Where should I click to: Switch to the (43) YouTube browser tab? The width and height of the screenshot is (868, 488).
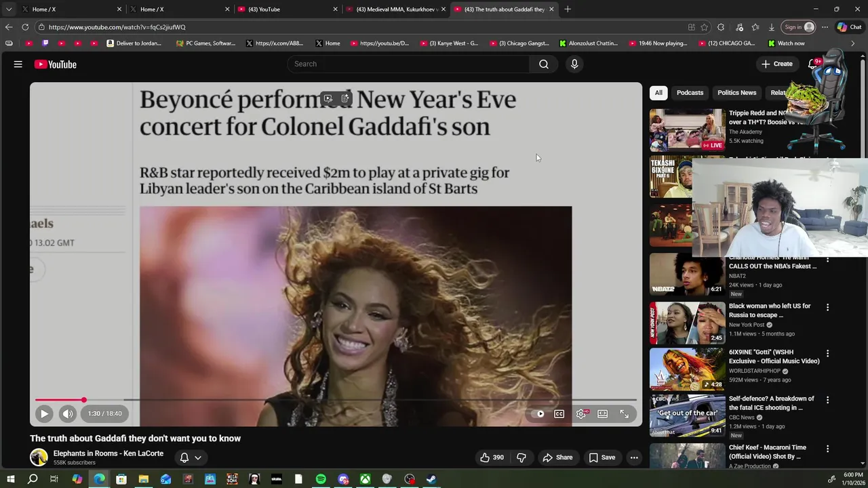coord(287,9)
